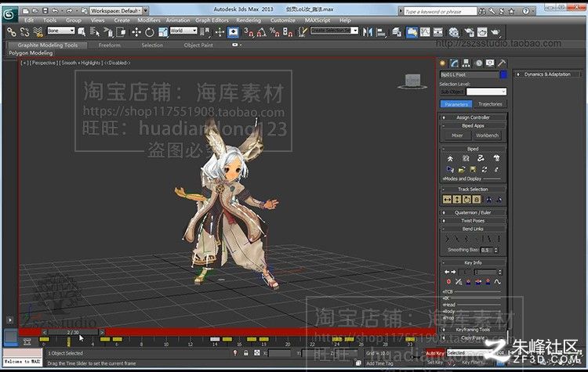588x372 pixels.
Task: Click the Mirror tool icon
Action: (x=368, y=33)
